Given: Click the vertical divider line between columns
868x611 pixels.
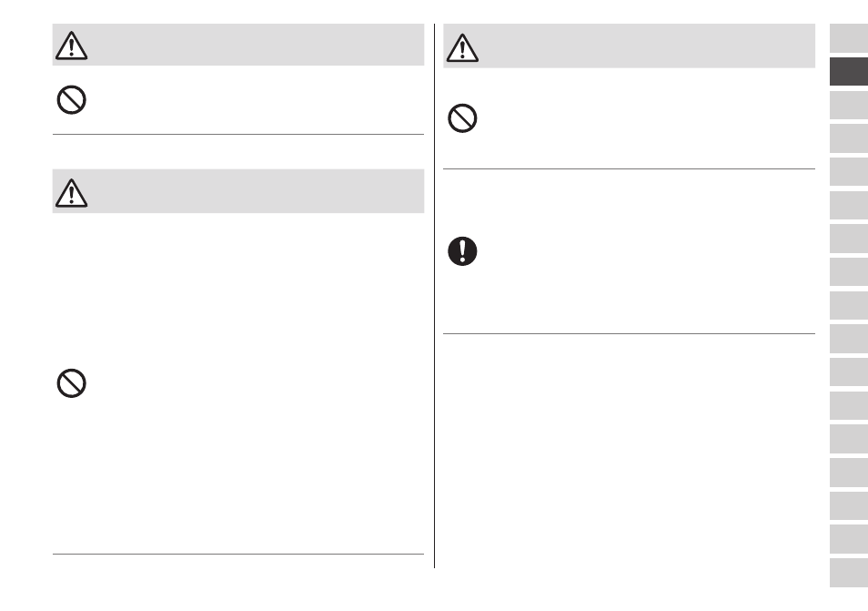Looking at the screenshot, I should [435, 296].
